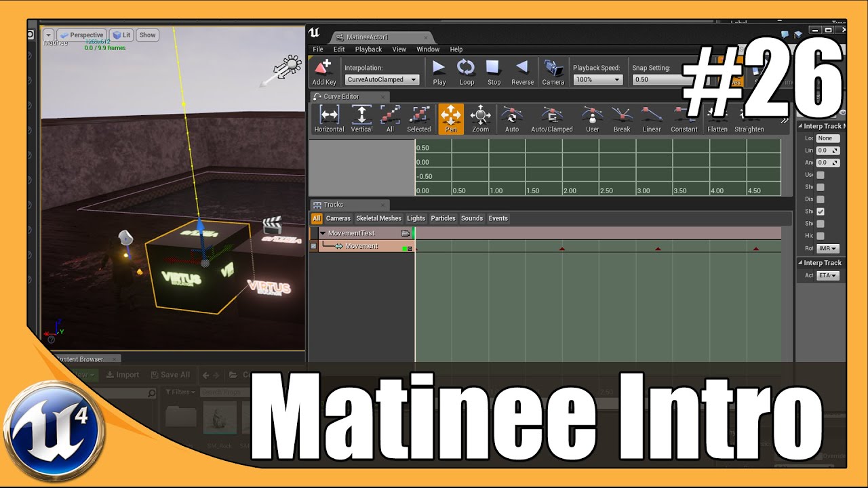
Task: Fit the Selected curve keys
Action: (419, 119)
